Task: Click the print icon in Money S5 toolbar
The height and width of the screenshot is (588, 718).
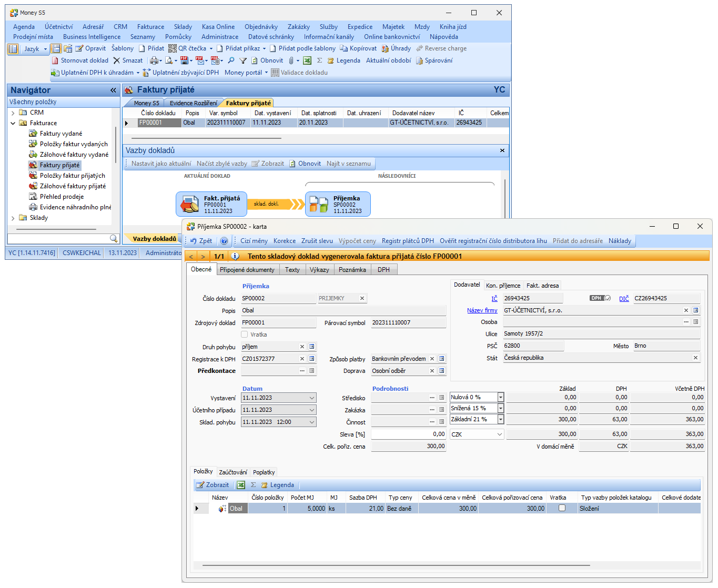Action: pyautogui.click(x=154, y=60)
